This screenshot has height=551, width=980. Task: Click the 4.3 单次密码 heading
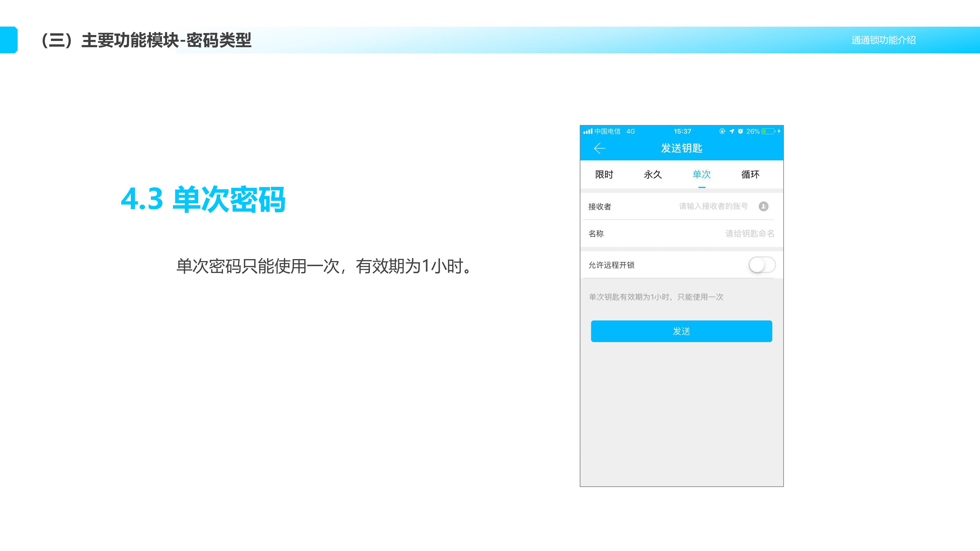[203, 199]
